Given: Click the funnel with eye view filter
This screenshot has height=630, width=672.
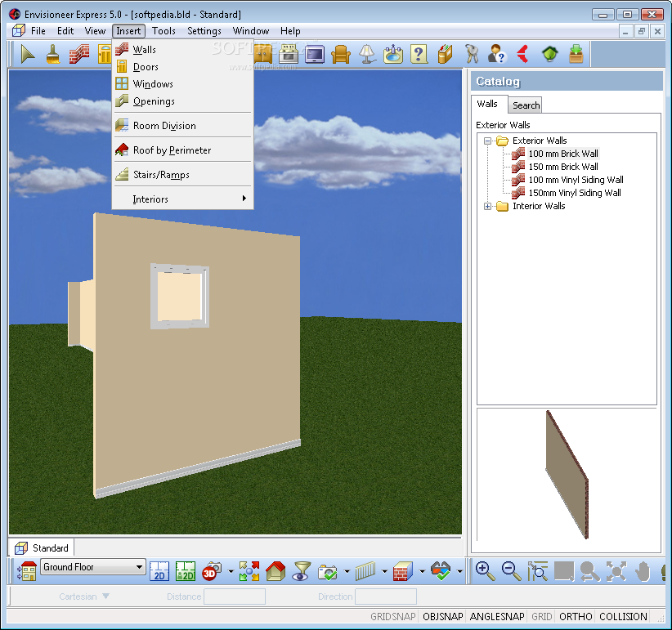Looking at the screenshot, I should coord(302,571).
